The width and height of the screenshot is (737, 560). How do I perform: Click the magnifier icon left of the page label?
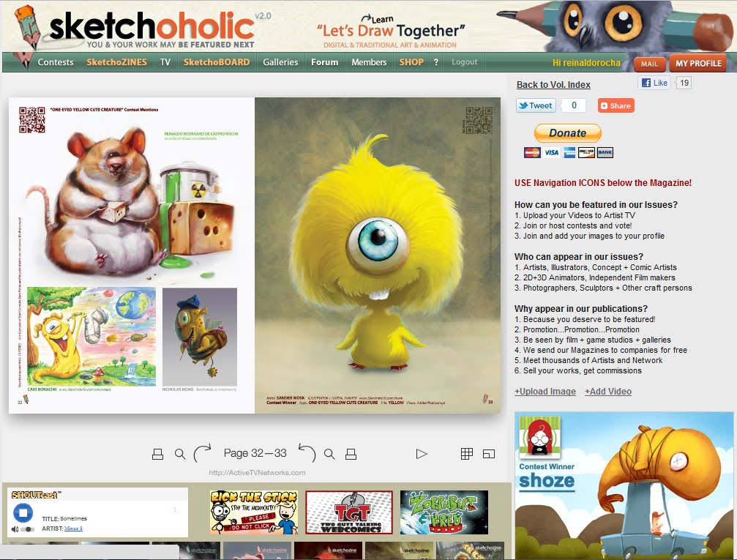point(179,454)
